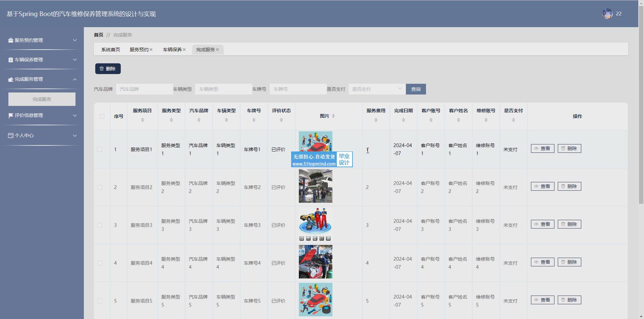
Task: View details of 服务项目3 row
Action: 543,224
